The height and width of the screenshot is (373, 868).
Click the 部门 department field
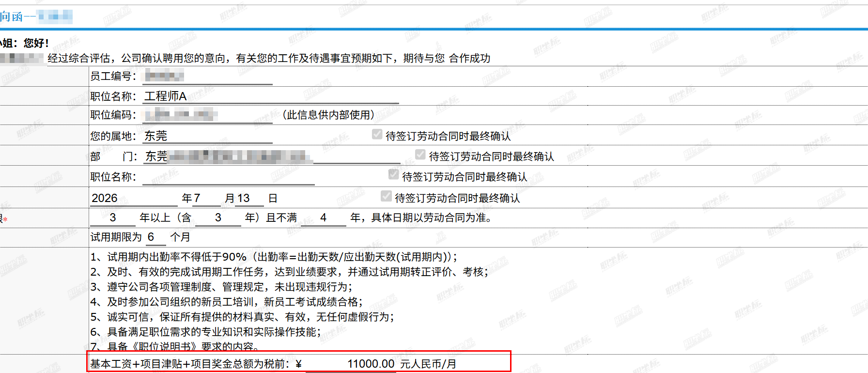coord(272,156)
